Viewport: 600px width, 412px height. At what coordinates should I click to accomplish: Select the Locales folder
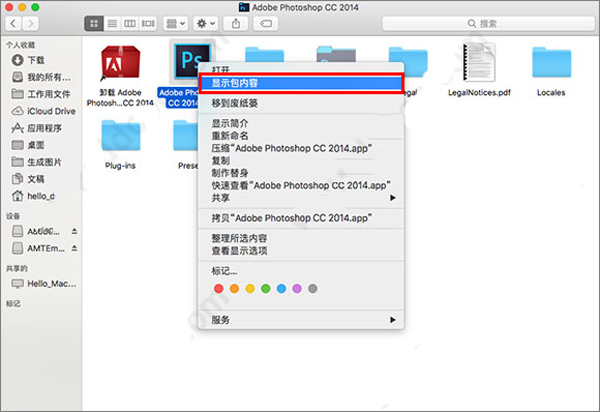pos(551,63)
